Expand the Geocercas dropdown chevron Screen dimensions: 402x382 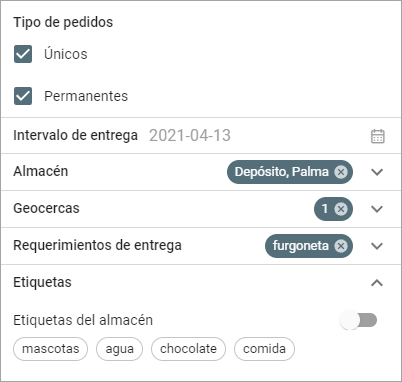[x=377, y=209]
